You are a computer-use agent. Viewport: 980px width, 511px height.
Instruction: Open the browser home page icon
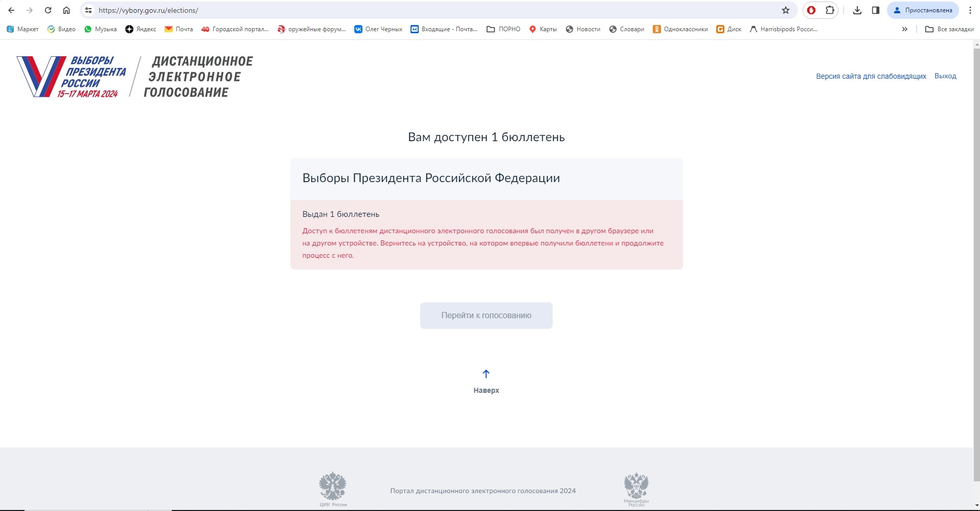pos(66,10)
